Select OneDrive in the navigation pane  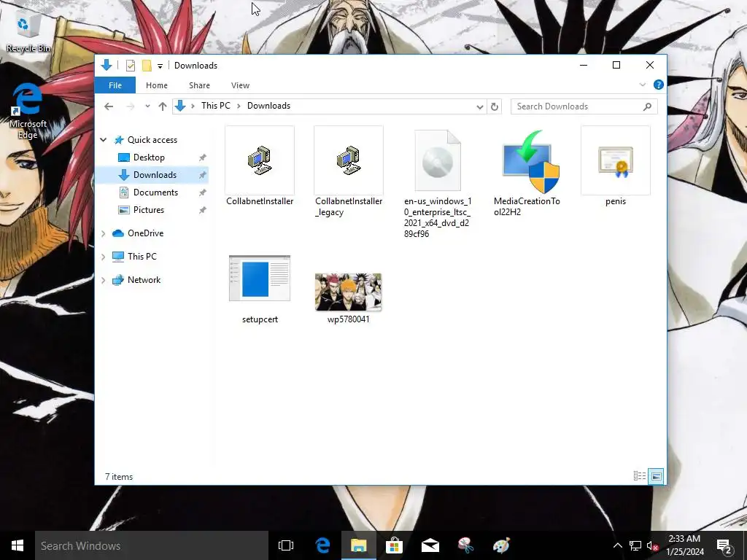coord(145,233)
